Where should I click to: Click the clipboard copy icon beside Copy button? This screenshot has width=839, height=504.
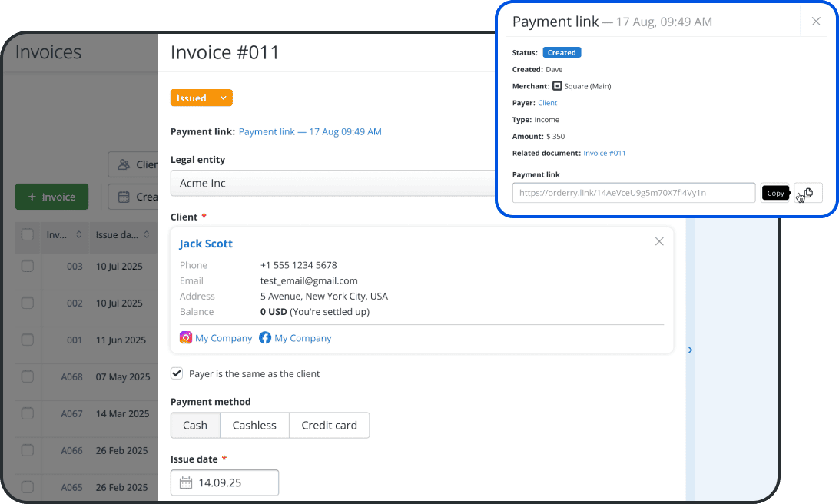point(805,193)
